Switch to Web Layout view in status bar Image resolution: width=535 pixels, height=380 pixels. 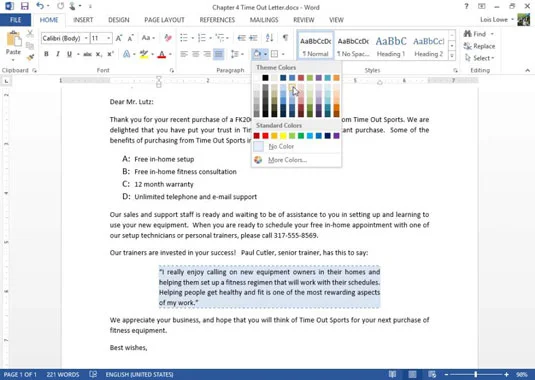[x=432, y=374]
